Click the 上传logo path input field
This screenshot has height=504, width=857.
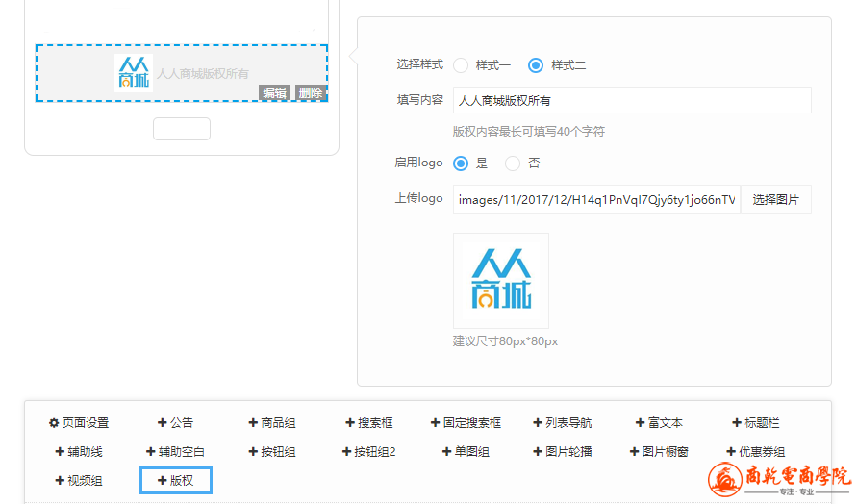[x=596, y=200]
